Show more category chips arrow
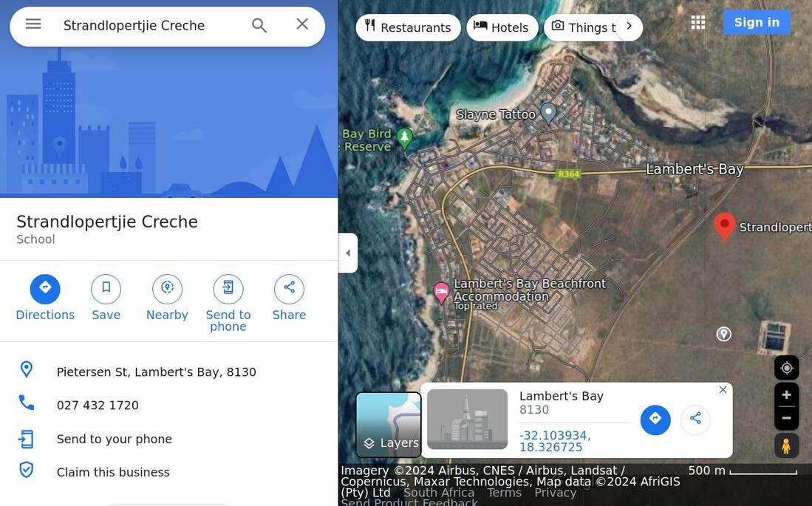The height and width of the screenshot is (506, 812). 630,27
